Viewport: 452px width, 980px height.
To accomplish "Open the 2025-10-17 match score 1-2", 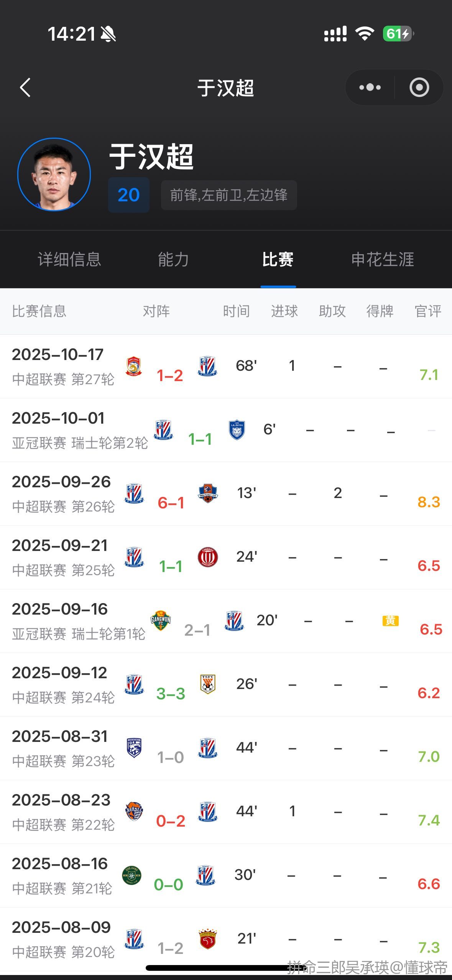I will pos(170,376).
